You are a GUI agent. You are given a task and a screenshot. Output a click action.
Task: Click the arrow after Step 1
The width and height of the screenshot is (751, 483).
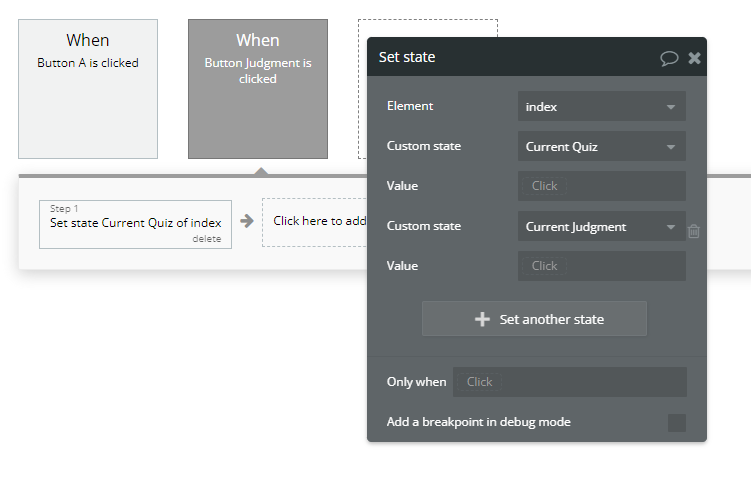[x=247, y=221]
